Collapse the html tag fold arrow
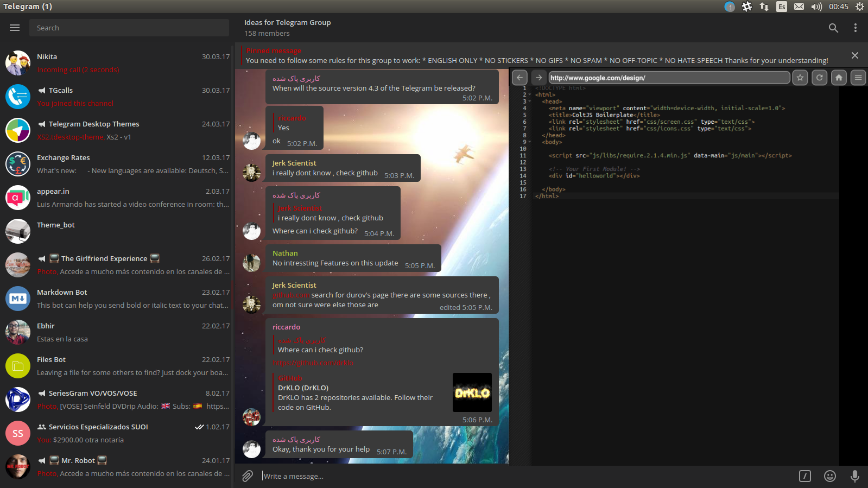 coord(530,94)
